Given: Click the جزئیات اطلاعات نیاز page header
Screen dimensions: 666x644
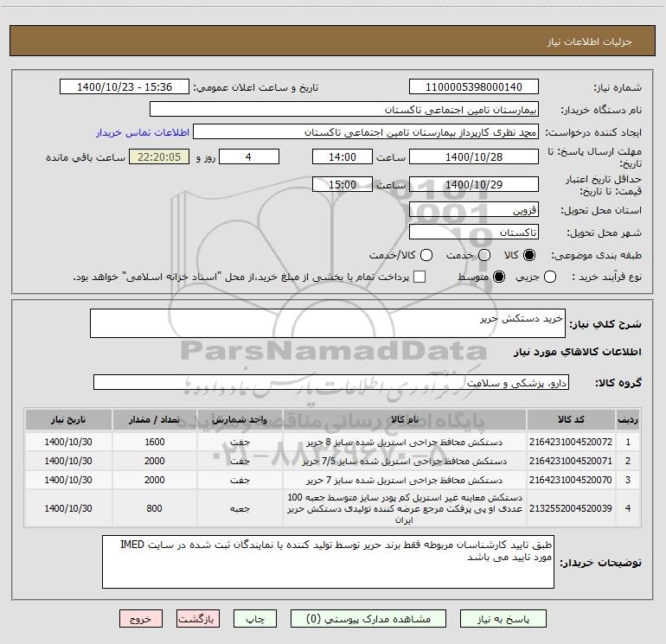Looking at the screenshot, I should 589,41.
